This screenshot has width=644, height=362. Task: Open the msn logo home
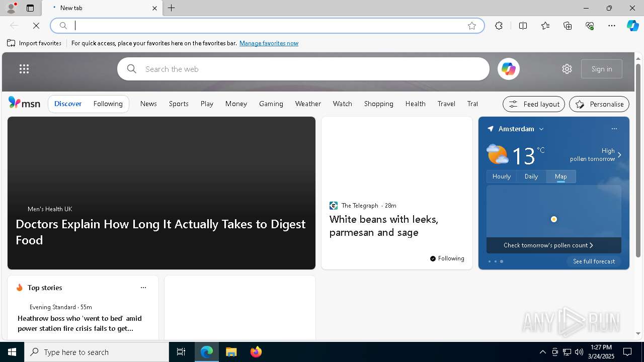coord(24,103)
